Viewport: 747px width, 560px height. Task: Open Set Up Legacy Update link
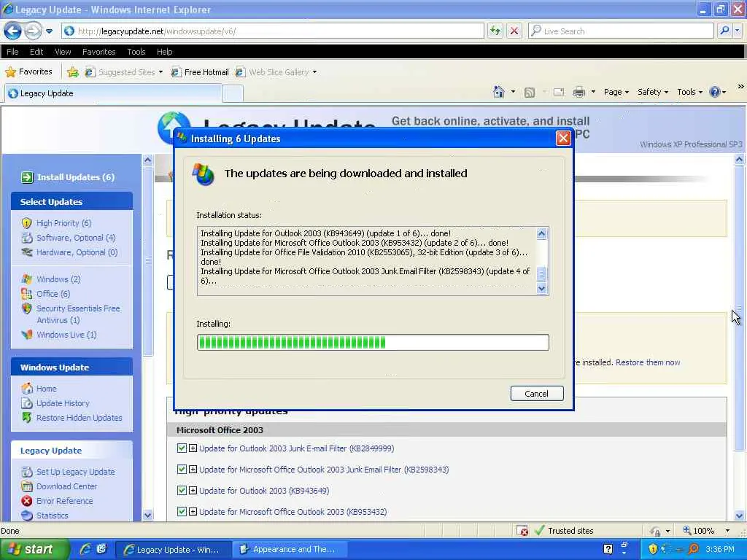pos(75,472)
